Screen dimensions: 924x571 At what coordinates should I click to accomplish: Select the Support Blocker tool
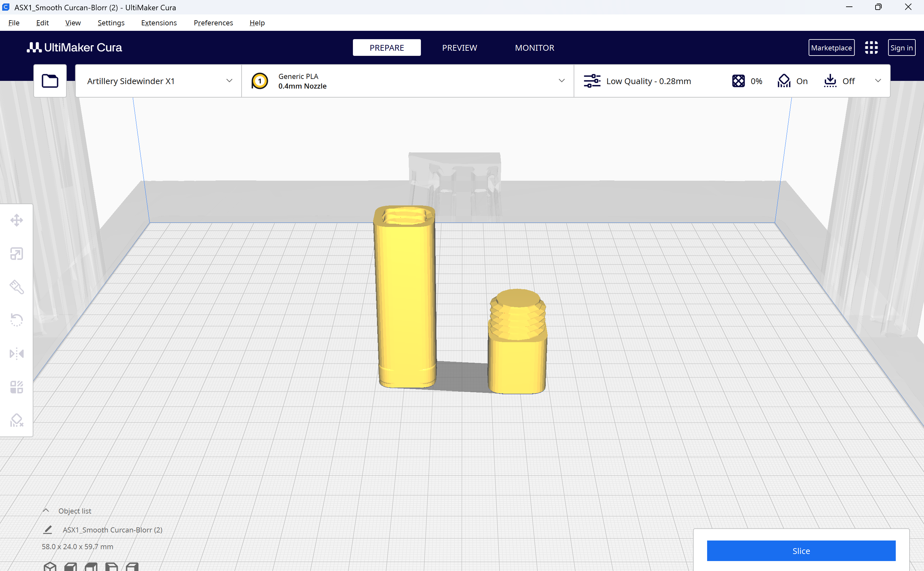pos(17,420)
